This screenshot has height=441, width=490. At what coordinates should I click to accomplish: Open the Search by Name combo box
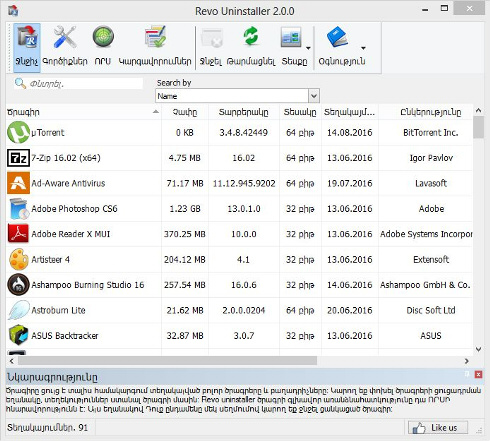tap(237, 96)
